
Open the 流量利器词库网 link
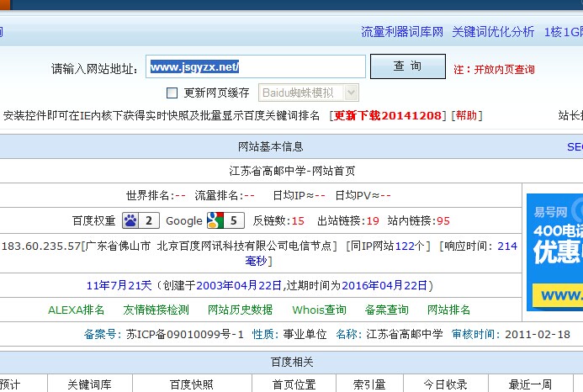402,32
